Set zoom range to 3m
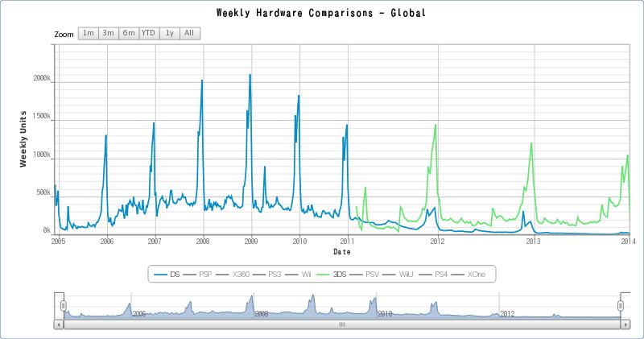644x339 pixels. [109, 33]
